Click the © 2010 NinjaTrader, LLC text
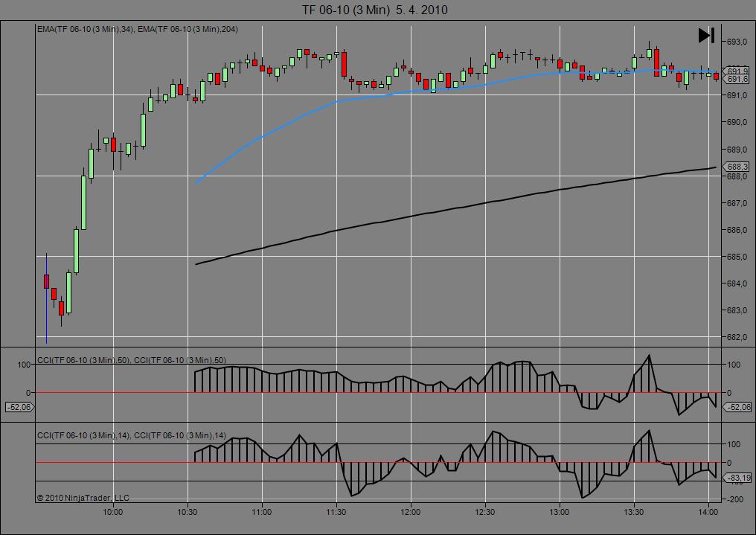The height and width of the screenshot is (535, 756). (x=83, y=498)
